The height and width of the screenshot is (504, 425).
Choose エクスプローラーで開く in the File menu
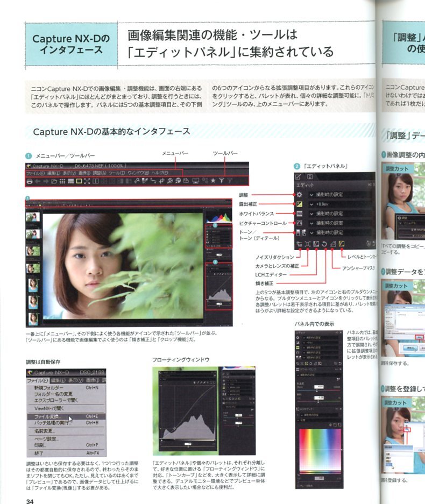(x=66, y=400)
